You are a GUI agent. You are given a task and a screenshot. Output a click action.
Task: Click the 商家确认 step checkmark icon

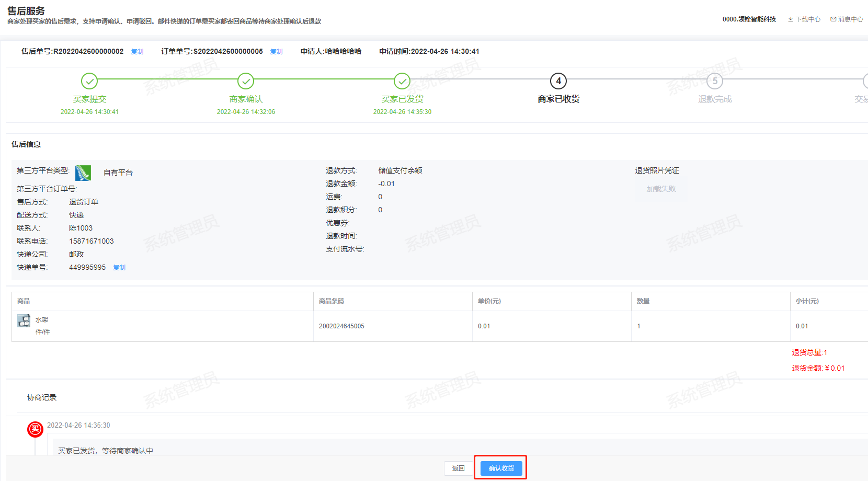tap(246, 81)
